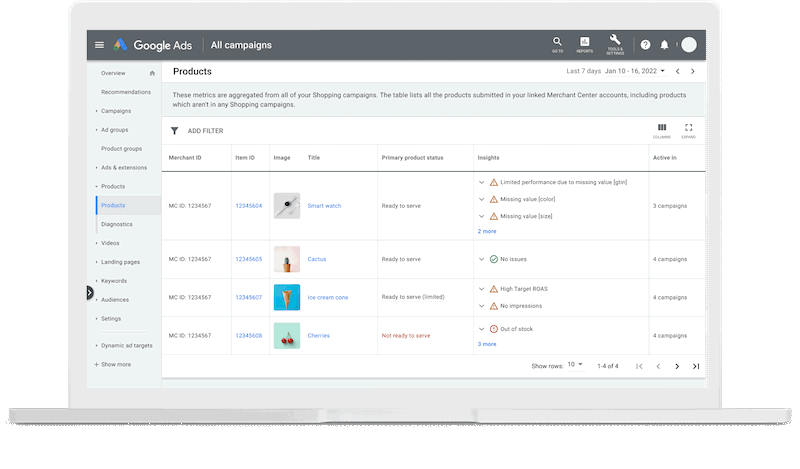This screenshot has width=800, height=469.
Task: Expand the Out of stock insight
Action: 481,329
